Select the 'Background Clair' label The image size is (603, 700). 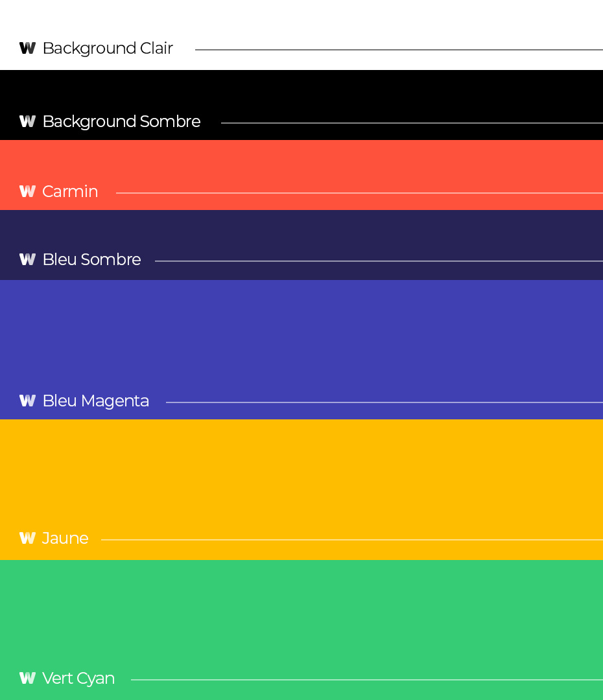click(x=108, y=48)
